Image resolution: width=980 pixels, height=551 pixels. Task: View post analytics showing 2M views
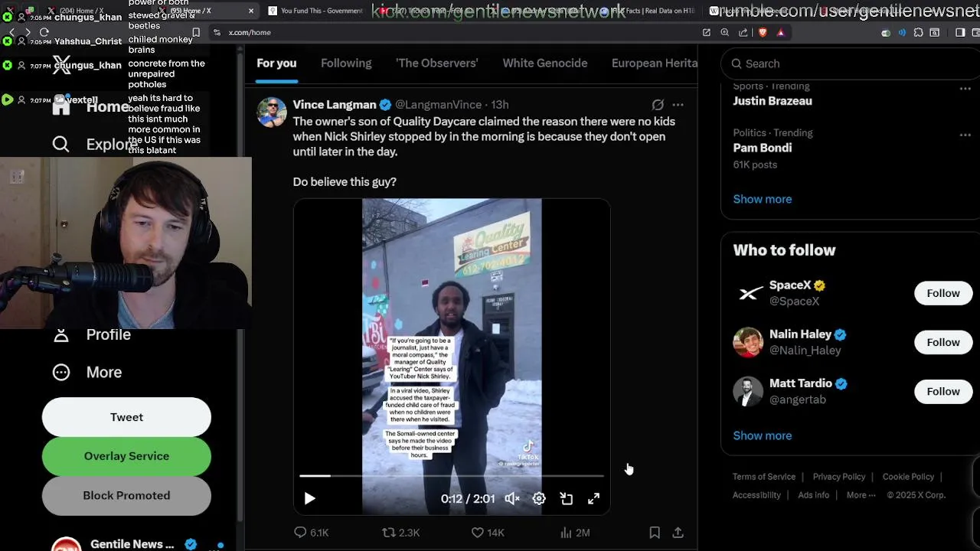click(x=575, y=533)
